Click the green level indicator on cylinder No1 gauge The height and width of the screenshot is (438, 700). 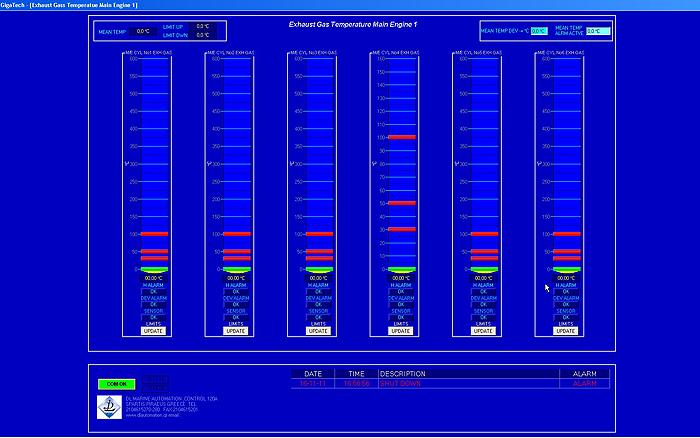pos(154,270)
